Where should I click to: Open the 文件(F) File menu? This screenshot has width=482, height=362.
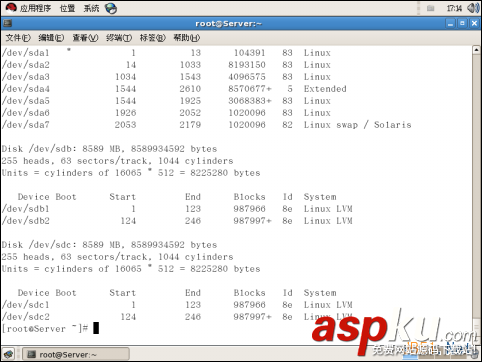pyautogui.click(x=18, y=38)
